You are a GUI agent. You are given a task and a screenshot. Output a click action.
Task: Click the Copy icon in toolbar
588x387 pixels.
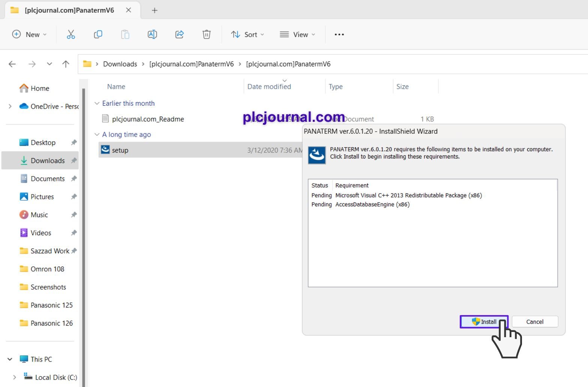click(98, 34)
